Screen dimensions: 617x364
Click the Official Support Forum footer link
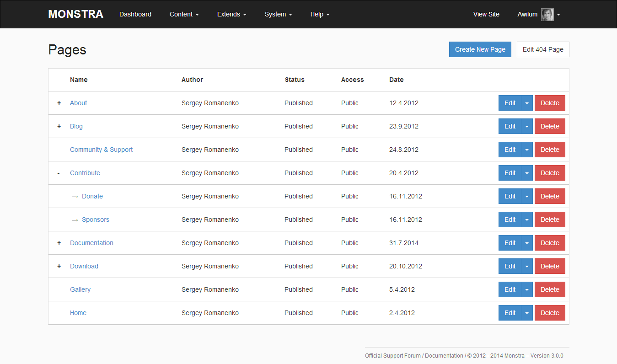[x=392, y=355]
